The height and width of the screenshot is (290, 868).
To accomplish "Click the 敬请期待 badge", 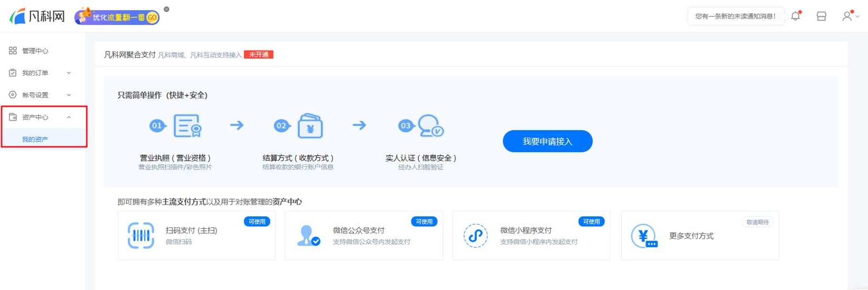I will [758, 222].
